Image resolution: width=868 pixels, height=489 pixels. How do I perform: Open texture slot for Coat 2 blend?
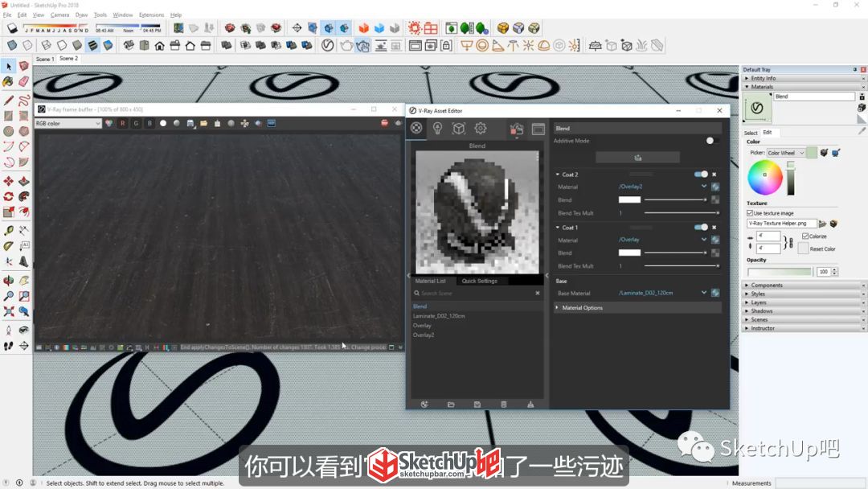(x=715, y=200)
